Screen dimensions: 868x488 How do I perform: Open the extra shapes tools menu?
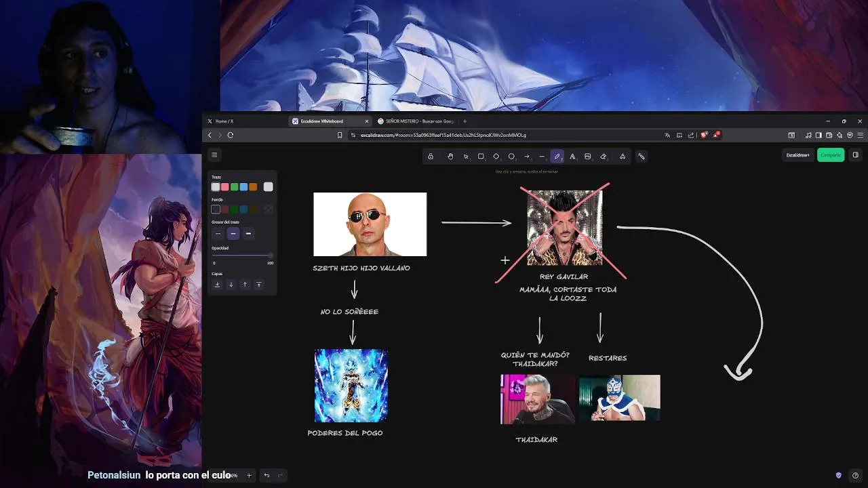623,157
